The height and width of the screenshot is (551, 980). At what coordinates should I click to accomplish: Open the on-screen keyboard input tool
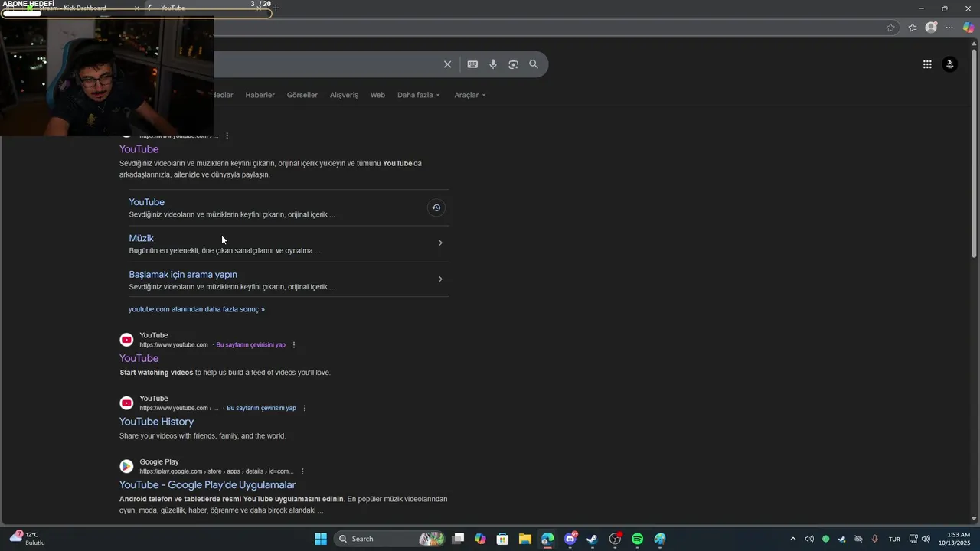[x=472, y=64]
